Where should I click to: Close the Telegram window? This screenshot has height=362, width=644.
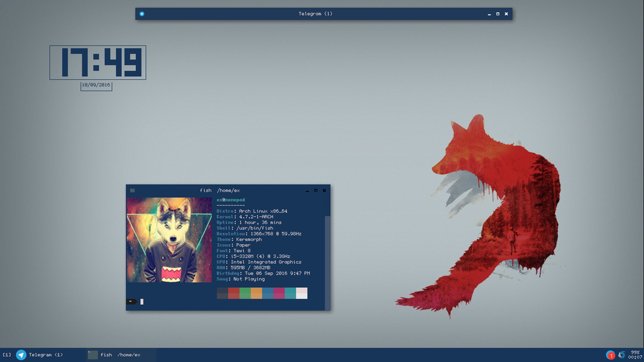[x=506, y=14]
